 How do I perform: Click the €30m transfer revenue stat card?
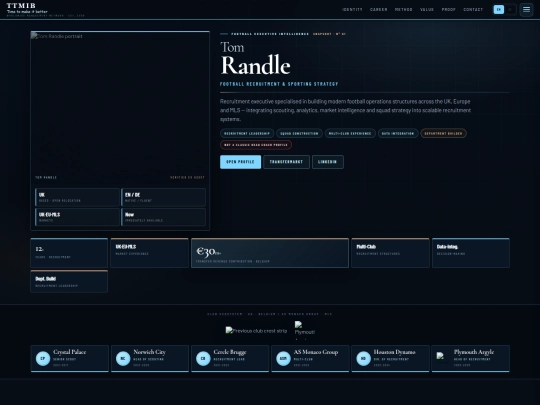coord(270,253)
